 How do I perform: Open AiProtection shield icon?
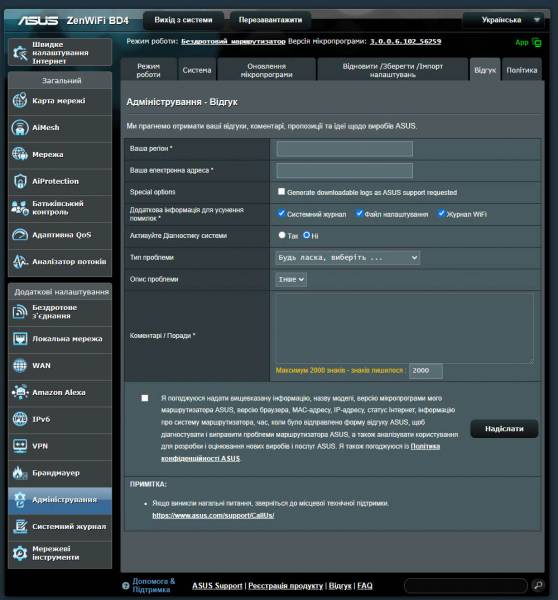click(20, 181)
